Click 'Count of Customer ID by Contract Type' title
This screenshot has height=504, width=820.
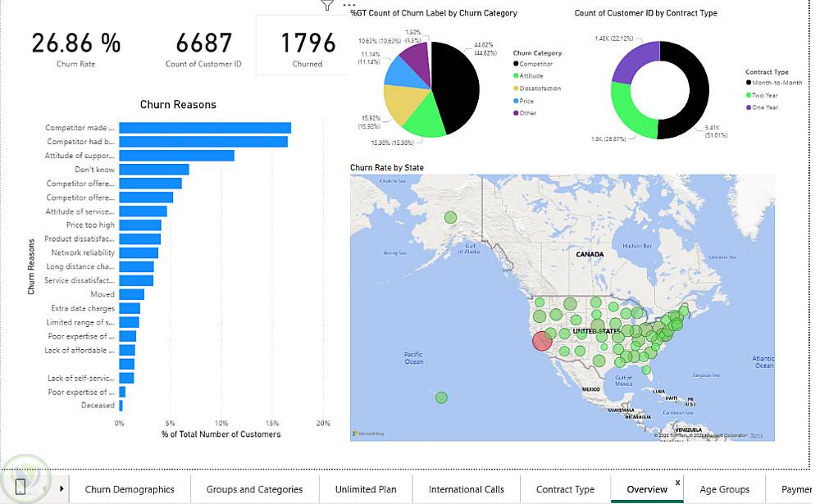coord(646,13)
